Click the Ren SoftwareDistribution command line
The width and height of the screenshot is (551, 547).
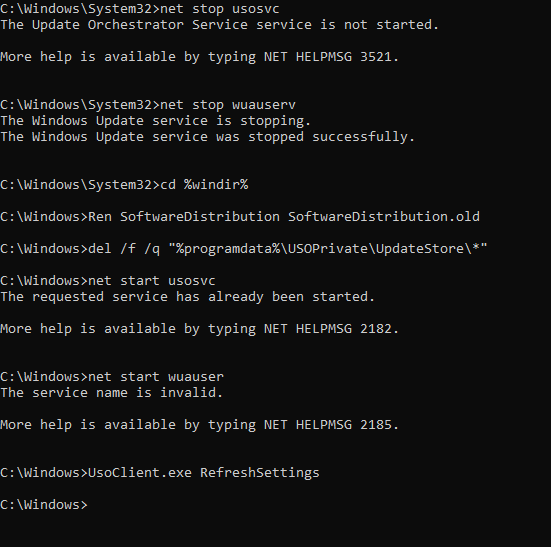240,217
